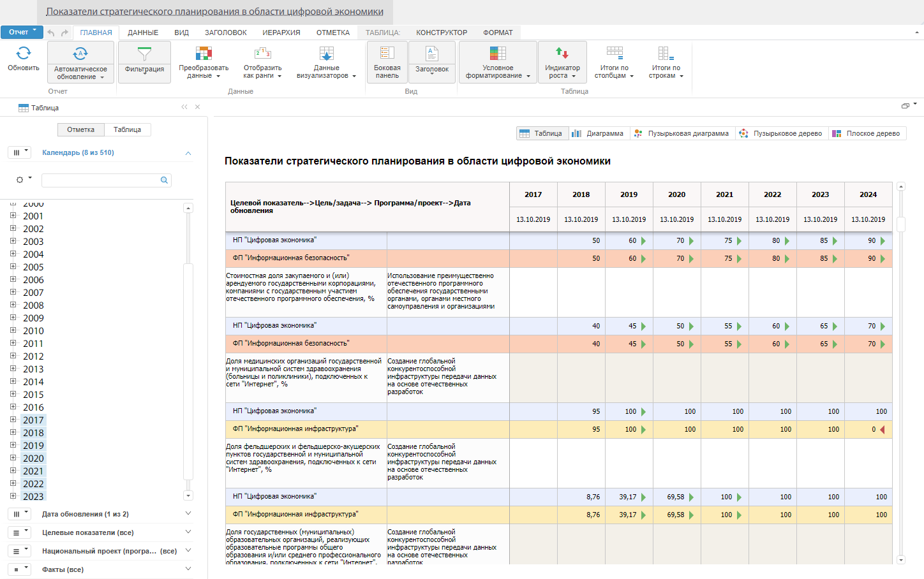
Task: Open Преобразовать данные menu
Action: [x=204, y=62]
